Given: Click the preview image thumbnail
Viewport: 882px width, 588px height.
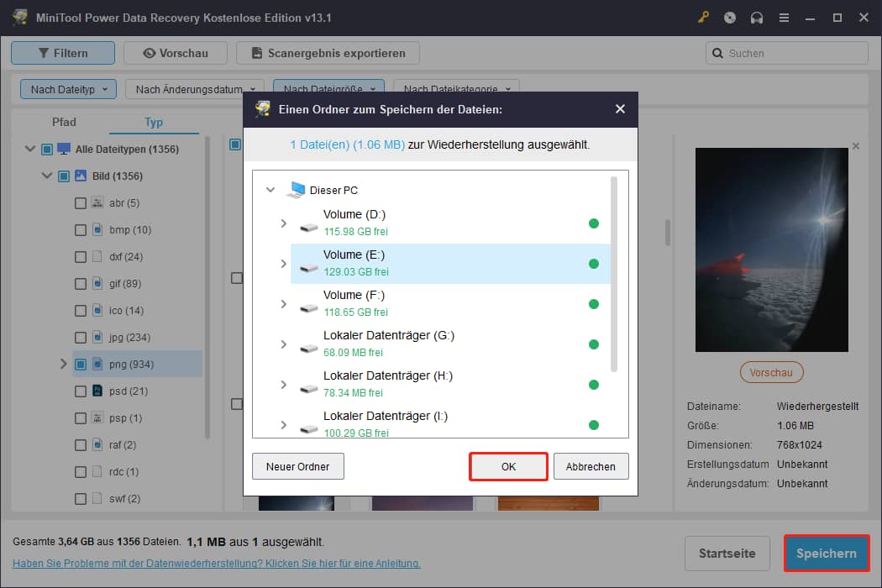Looking at the screenshot, I should 771,249.
